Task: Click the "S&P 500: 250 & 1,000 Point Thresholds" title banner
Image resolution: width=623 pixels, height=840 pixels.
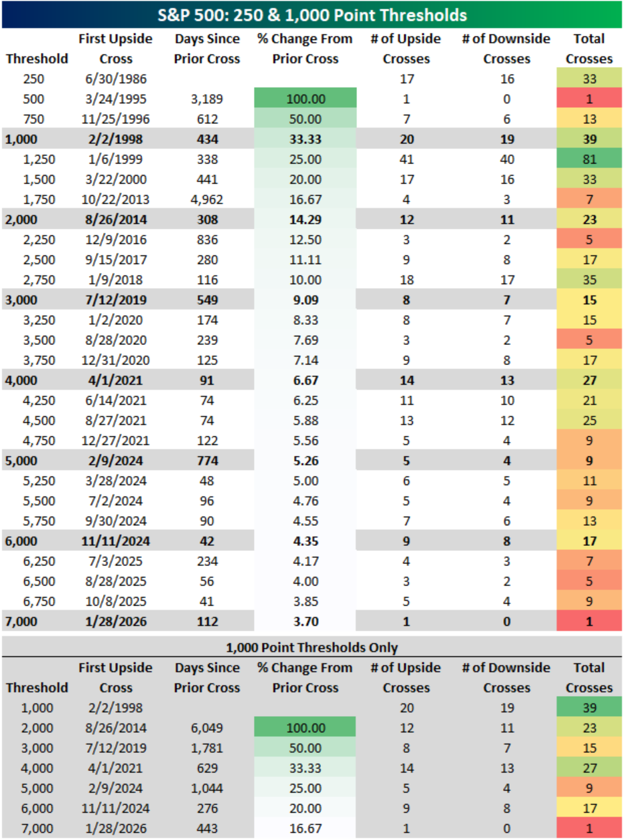Action: 311,15
